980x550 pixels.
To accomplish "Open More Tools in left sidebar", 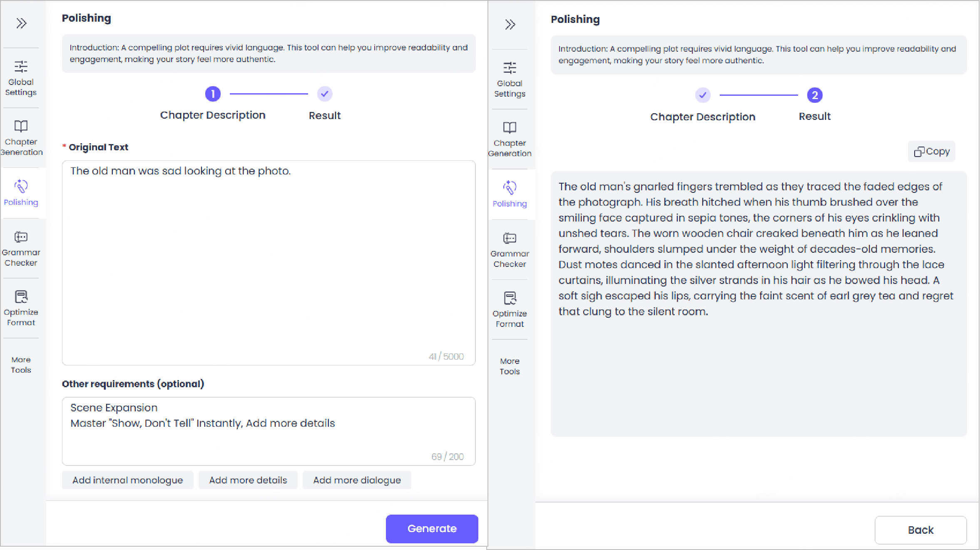I will (21, 365).
